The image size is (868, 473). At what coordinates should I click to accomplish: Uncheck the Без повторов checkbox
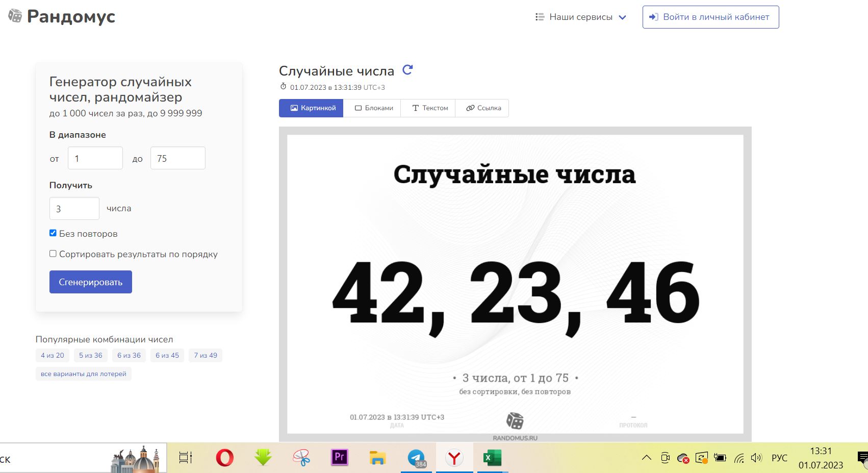[x=53, y=233]
